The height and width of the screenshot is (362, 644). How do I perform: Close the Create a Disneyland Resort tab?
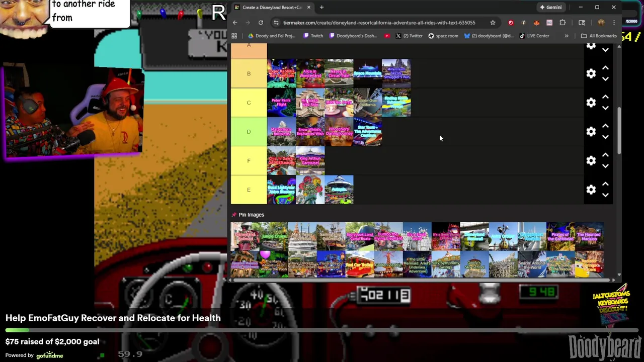[x=308, y=7]
